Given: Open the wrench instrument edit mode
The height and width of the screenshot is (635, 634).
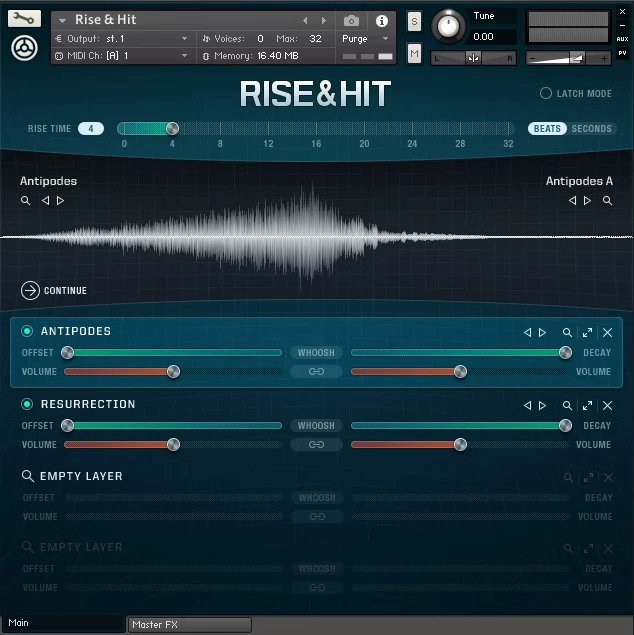Looking at the screenshot, I should [24, 18].
